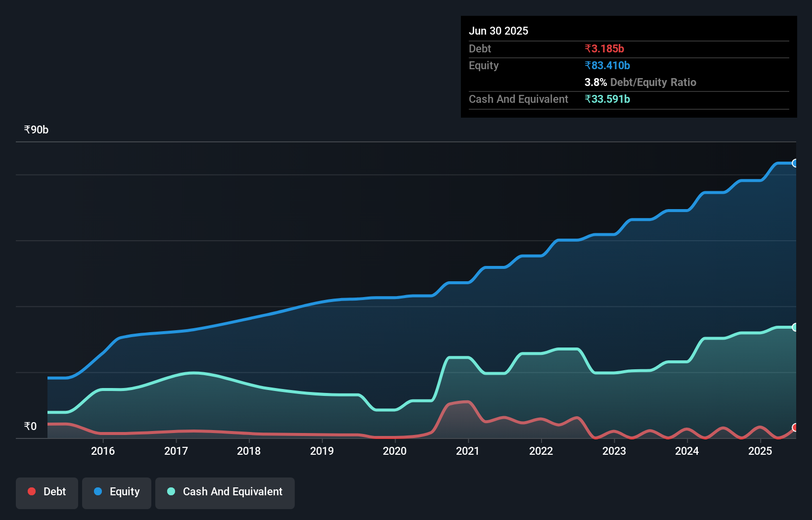Click the ₹90b y-axis label

click(x=36, y=130)
